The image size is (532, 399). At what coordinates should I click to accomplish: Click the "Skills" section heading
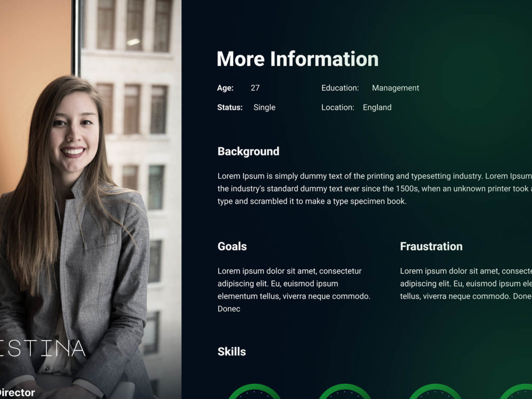[x=231, y=352]
